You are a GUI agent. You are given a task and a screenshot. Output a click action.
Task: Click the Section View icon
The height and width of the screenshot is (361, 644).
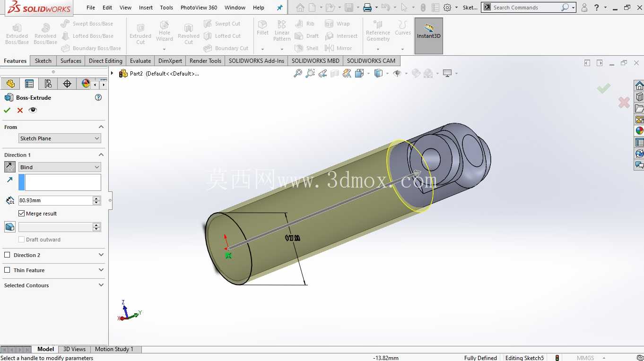click(335, 73)
